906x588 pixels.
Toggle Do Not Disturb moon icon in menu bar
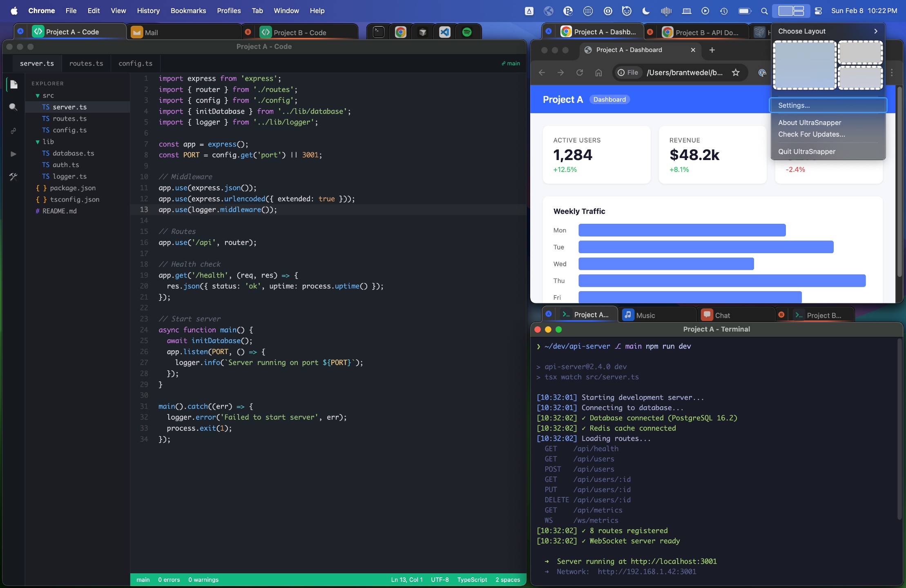[646, 11]
